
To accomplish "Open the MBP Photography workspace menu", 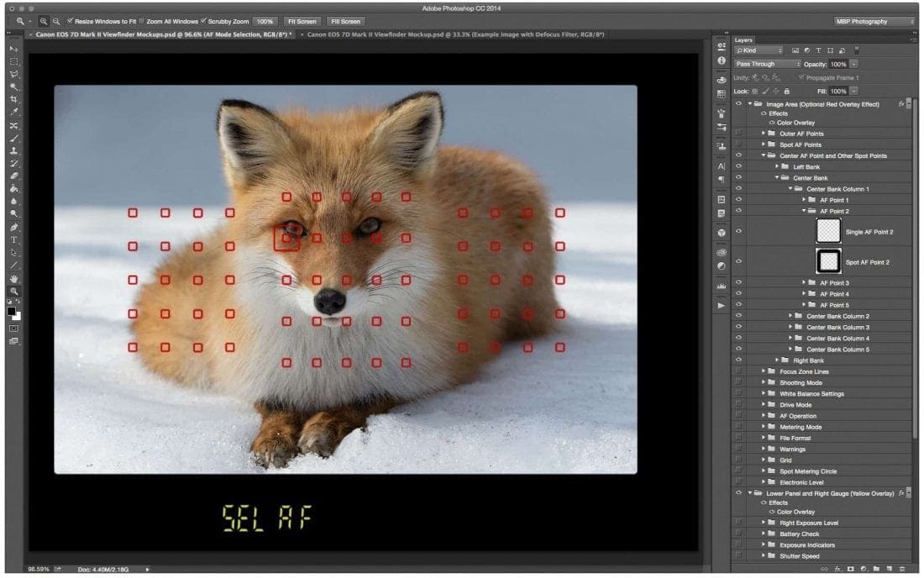I will 874,21.
